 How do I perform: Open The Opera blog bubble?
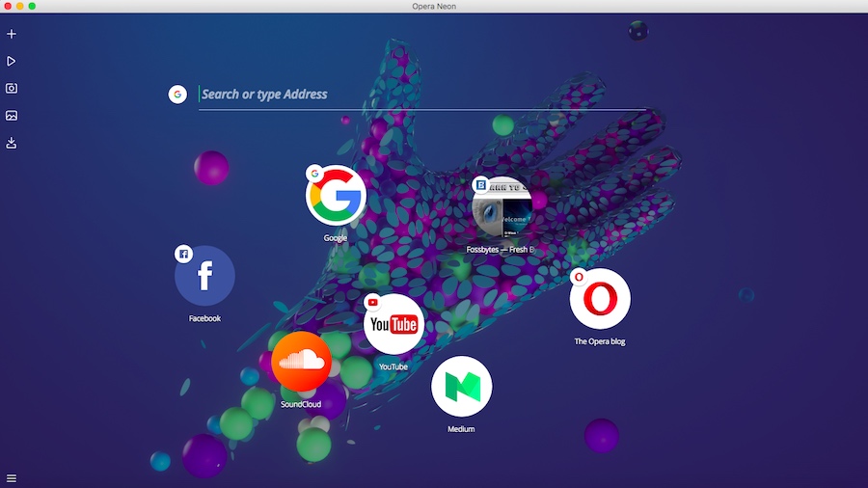pyautogui.click(x=600, y=299)
